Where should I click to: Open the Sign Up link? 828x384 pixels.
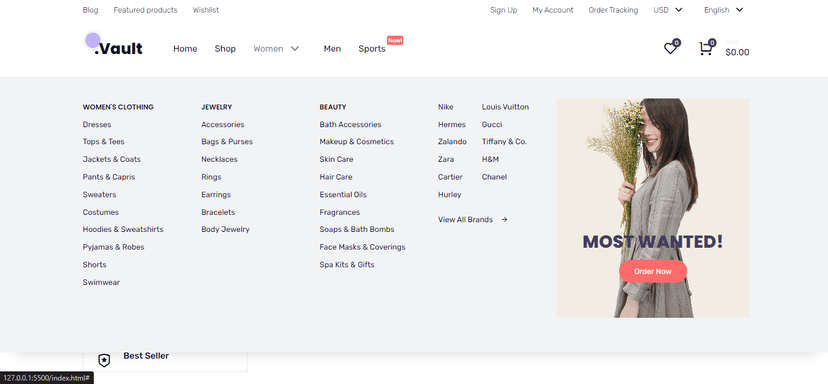[x=503, y=10]
